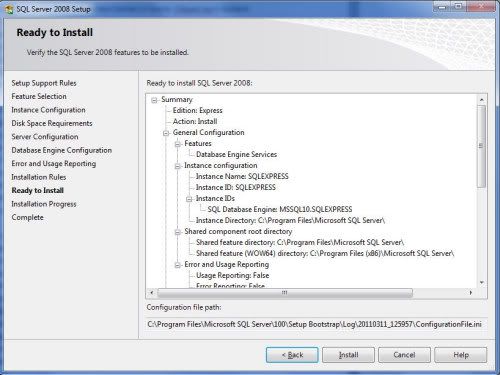Click the horizontal scrollbar thumb
500x375 pixels.
(x=285, y=293)
